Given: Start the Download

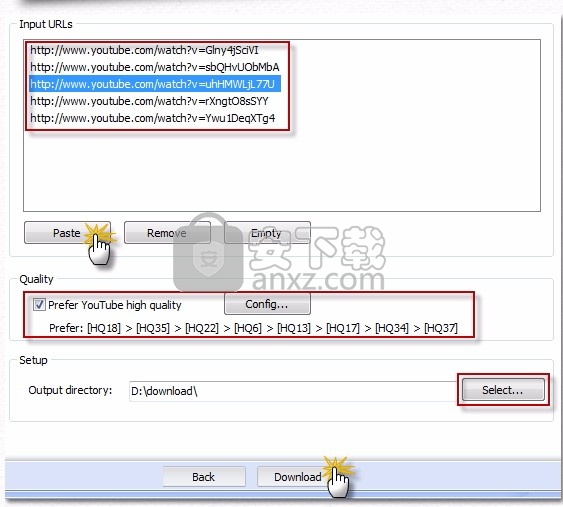Looking at the screenshot, I should point(298,476).
